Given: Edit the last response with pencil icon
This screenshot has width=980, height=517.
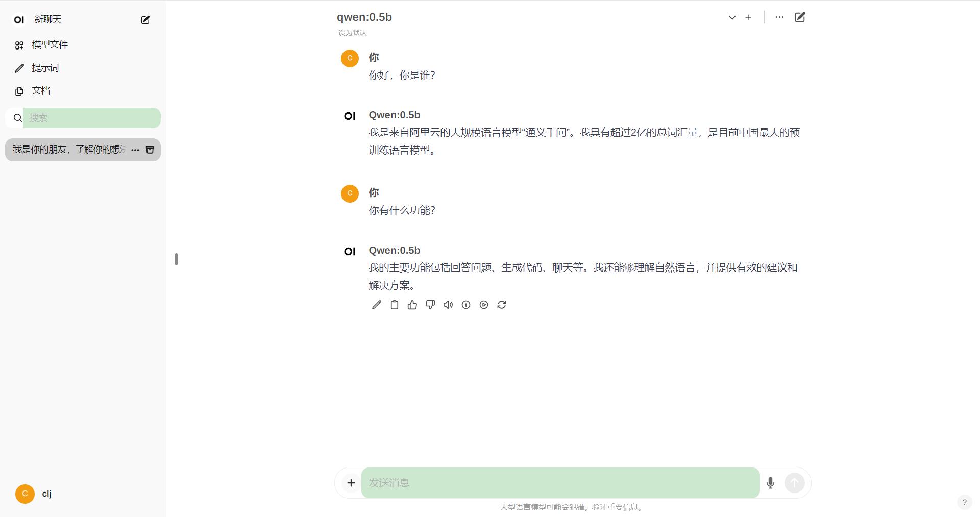Looking at the screenshot, I should (x=377, y=305).
